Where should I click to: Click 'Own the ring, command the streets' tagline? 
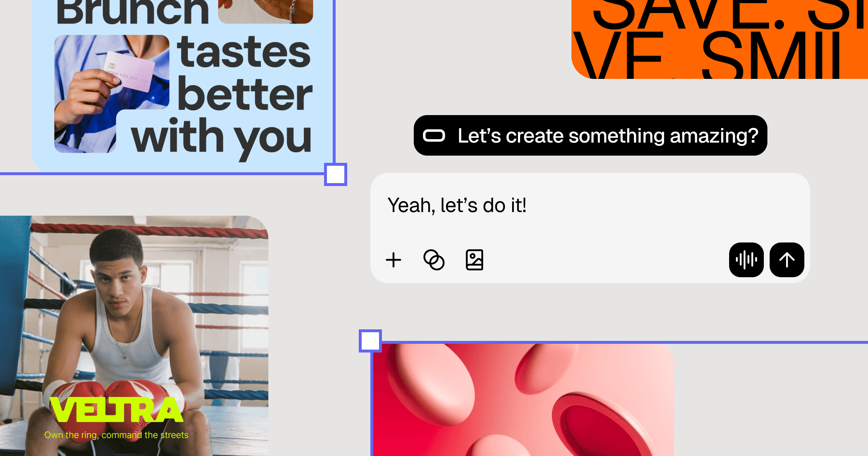coord(116,435)
